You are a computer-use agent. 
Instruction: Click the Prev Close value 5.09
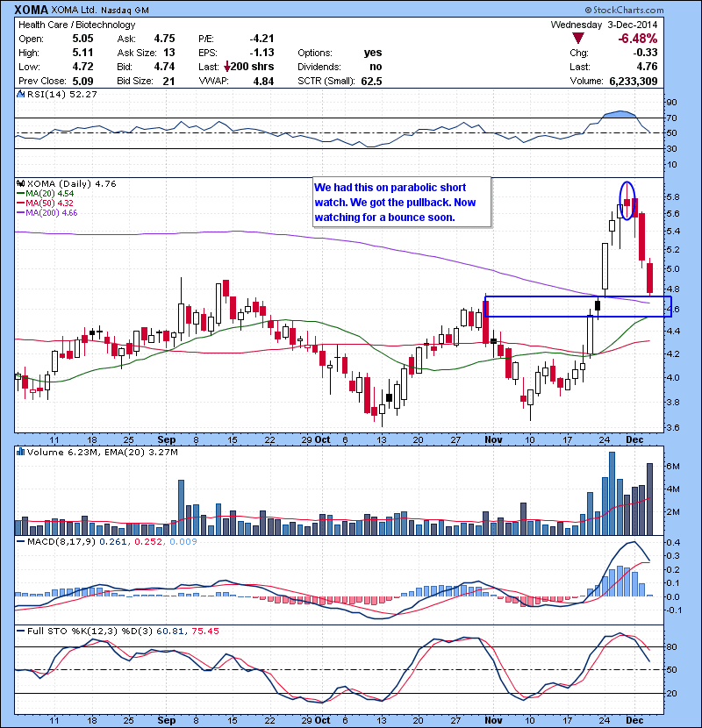[82, 81]
